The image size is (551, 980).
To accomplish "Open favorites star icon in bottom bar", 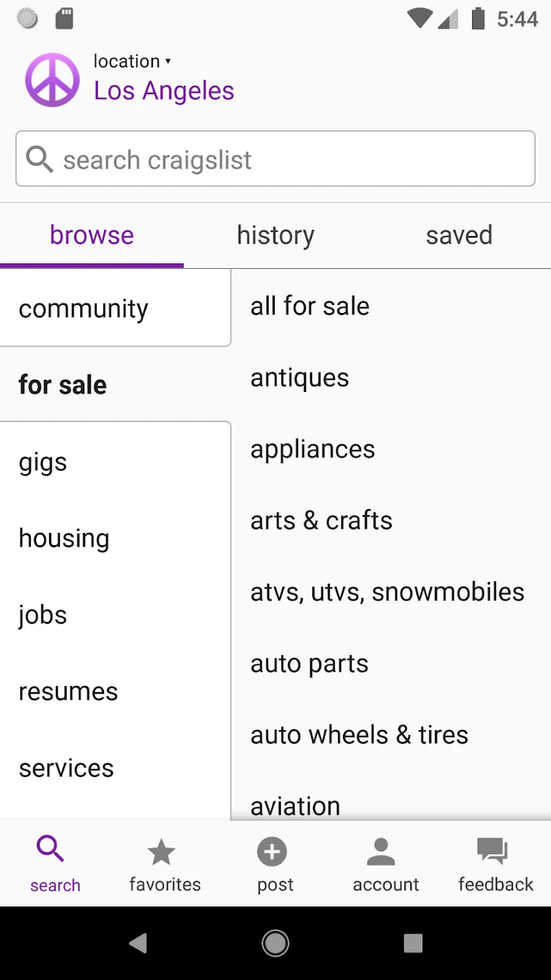I will (162, 852).
